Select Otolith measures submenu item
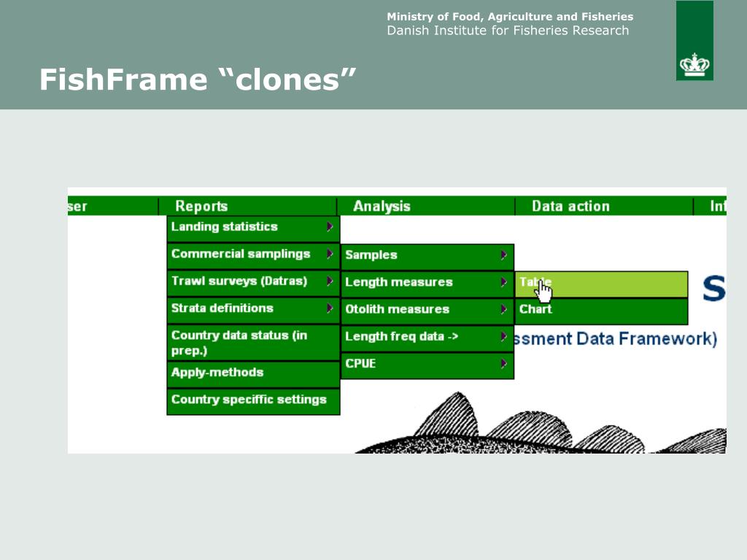747x560 pixels. (x=427, y=311)
